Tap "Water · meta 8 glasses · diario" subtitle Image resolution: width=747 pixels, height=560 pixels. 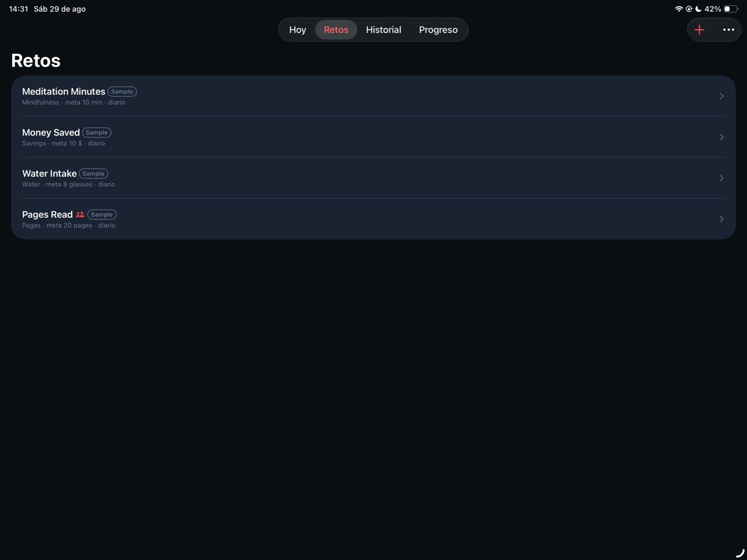(68, 185)
